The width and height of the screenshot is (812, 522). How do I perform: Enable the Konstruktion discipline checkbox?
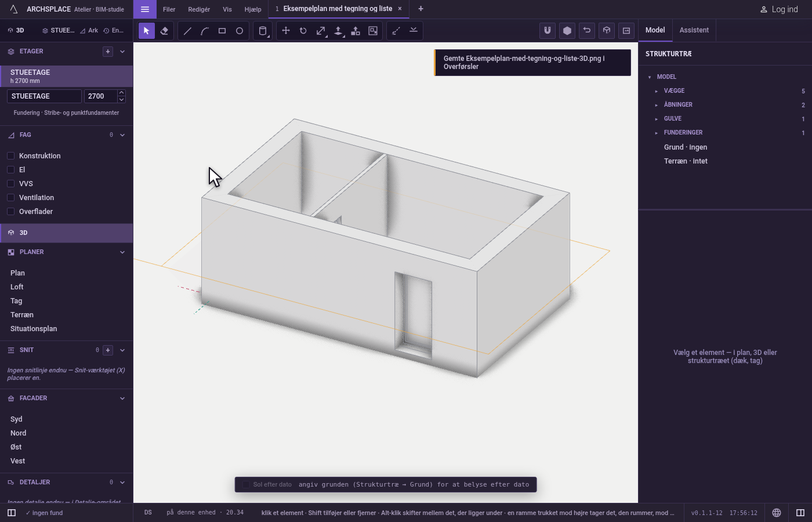[x=10, y=156]
